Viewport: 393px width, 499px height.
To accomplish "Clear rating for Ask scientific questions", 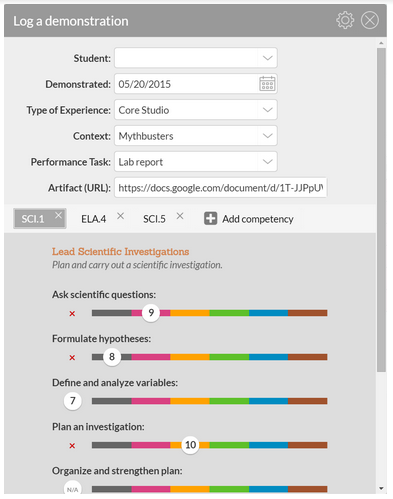I will (x=72, y=314).
